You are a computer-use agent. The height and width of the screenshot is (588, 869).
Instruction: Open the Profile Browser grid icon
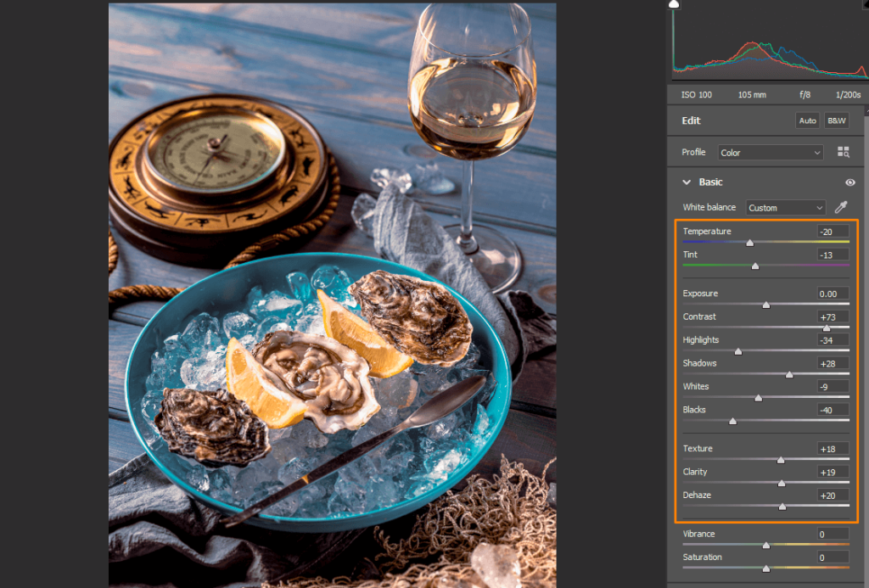coord(845,152)
